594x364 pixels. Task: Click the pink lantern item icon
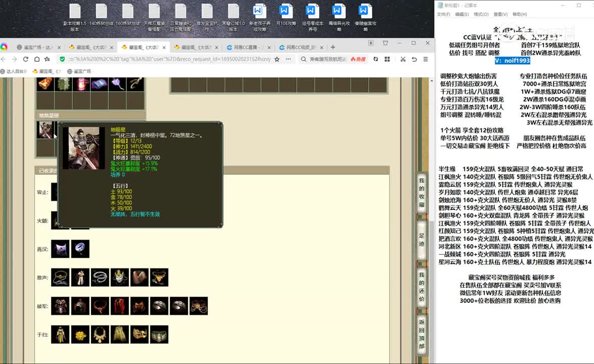[81, 83]
